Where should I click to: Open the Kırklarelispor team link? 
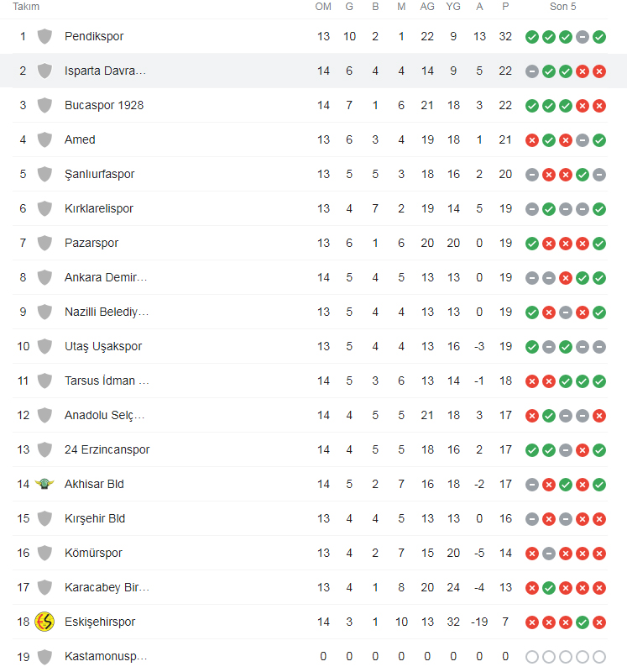coord(99,208)
